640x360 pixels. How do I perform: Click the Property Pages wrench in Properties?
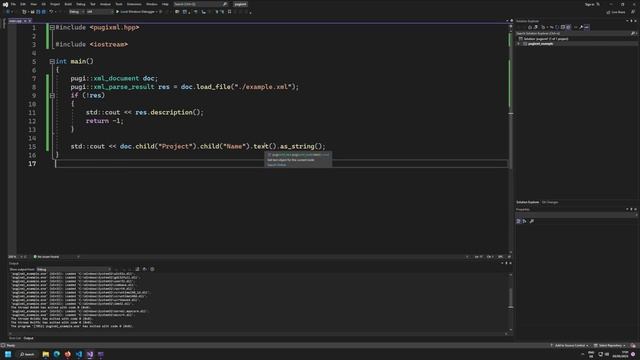pos(531,221)
